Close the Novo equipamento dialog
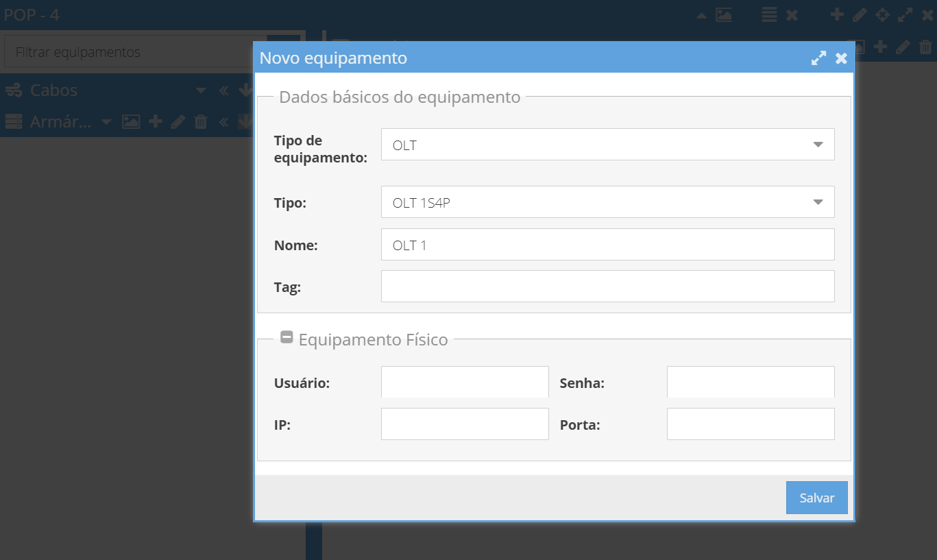Image resolution: width=937 pixels, height=560 pixels. coord(841,58)
